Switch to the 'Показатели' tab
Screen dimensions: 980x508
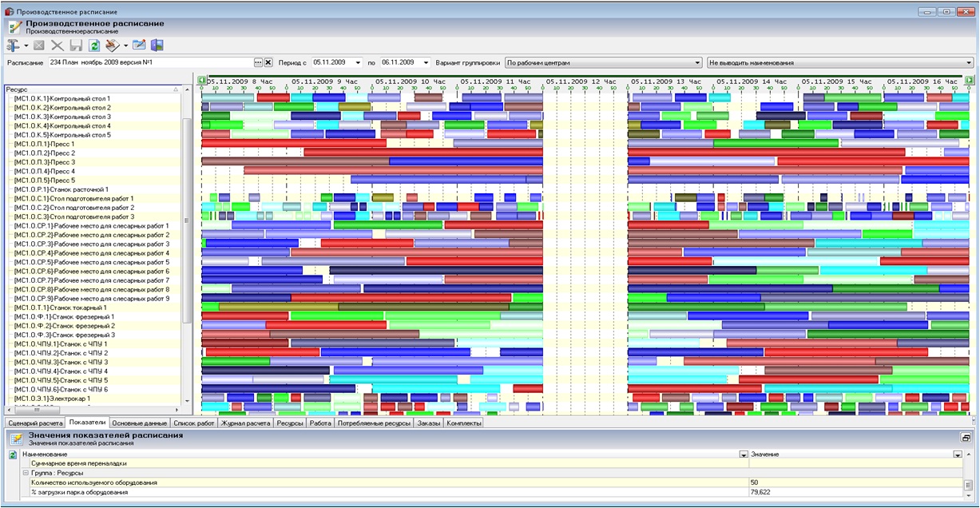pyautogui.click(x=87, y=423)
